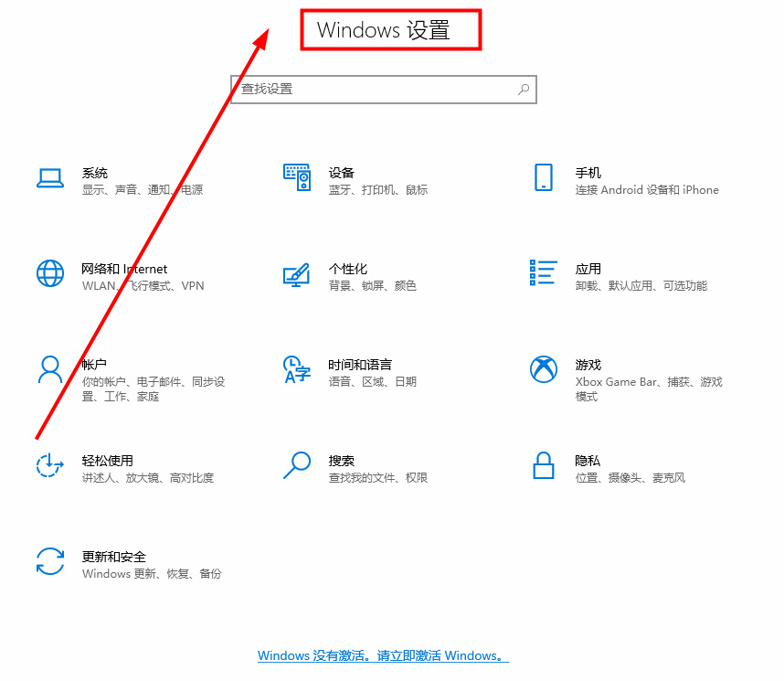The image size is (784, 681).
Task: Select the 游戏 Xbox icon
Action: click(x=544, y=370)
